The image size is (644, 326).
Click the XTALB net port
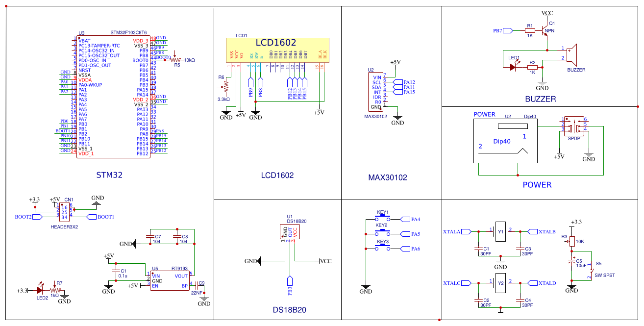[x=532, y=231]
